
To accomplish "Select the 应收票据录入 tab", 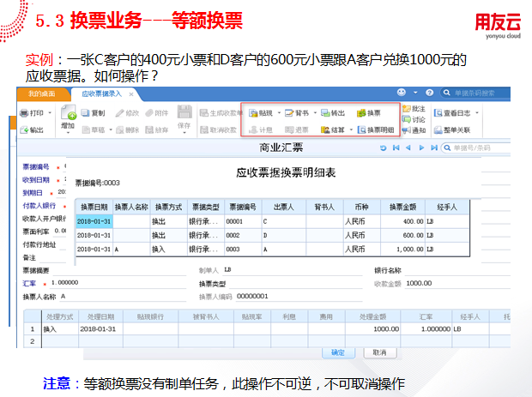I will point(101,92).
